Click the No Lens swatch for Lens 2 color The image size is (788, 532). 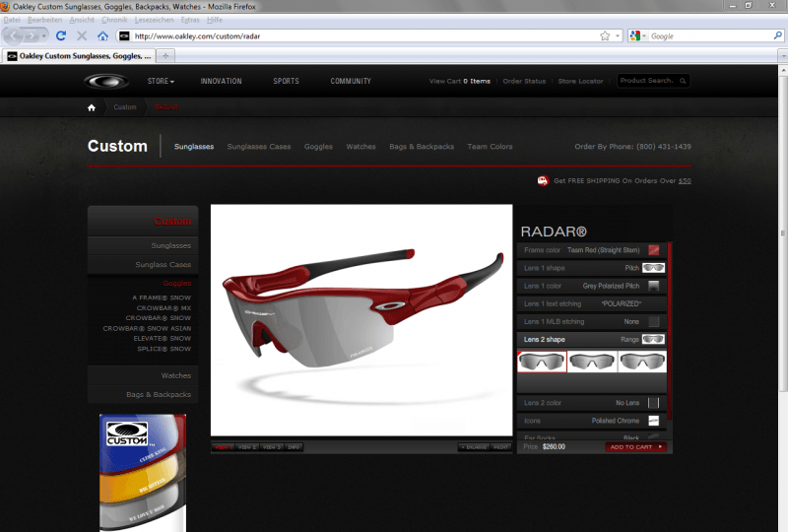pos(653,403)
